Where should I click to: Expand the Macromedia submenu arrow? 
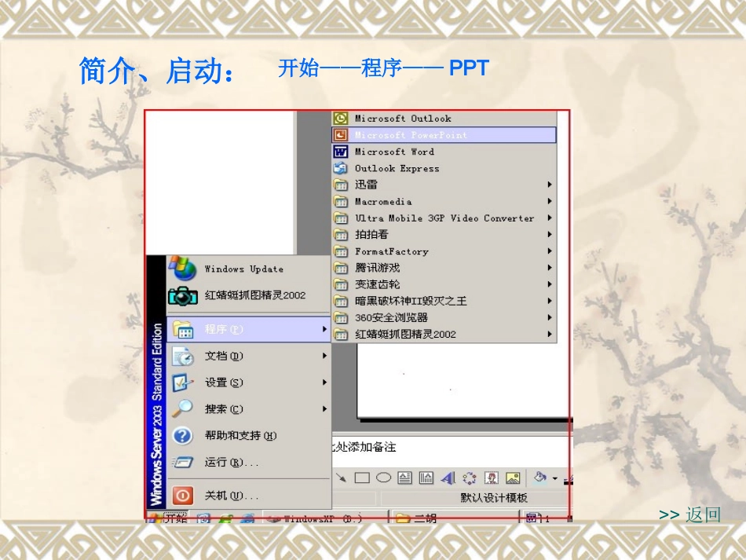(550, 201)
